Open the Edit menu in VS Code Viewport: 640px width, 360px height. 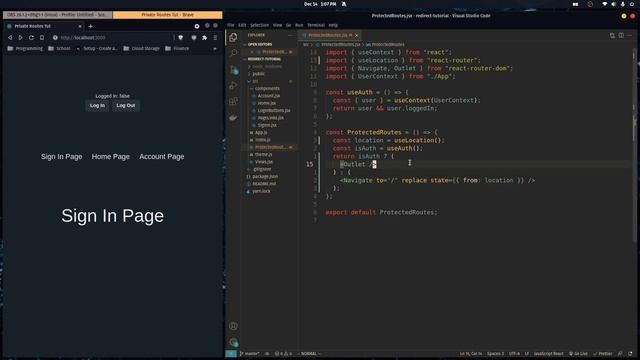(x=242, y=25)
